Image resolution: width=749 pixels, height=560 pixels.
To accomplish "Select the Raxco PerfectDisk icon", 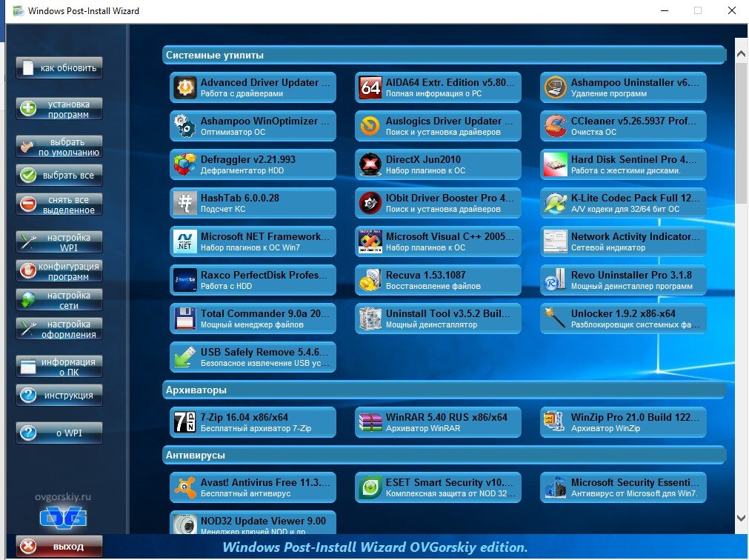I will point(185,281).
